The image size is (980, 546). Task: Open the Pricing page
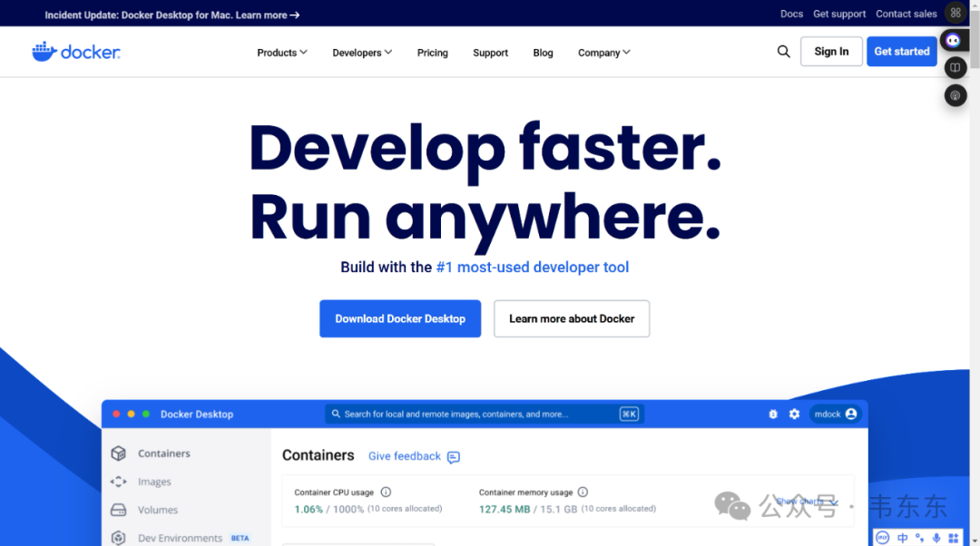click(x=433, y=53)
